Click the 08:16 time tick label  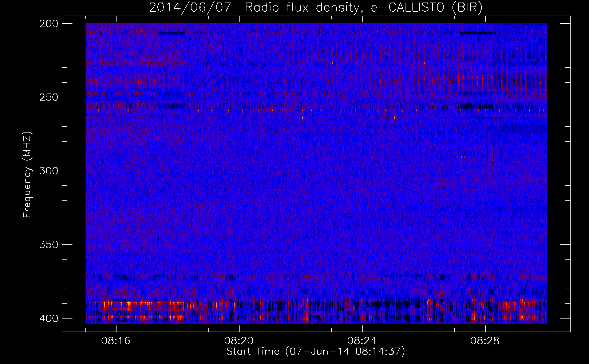point(116,341)
